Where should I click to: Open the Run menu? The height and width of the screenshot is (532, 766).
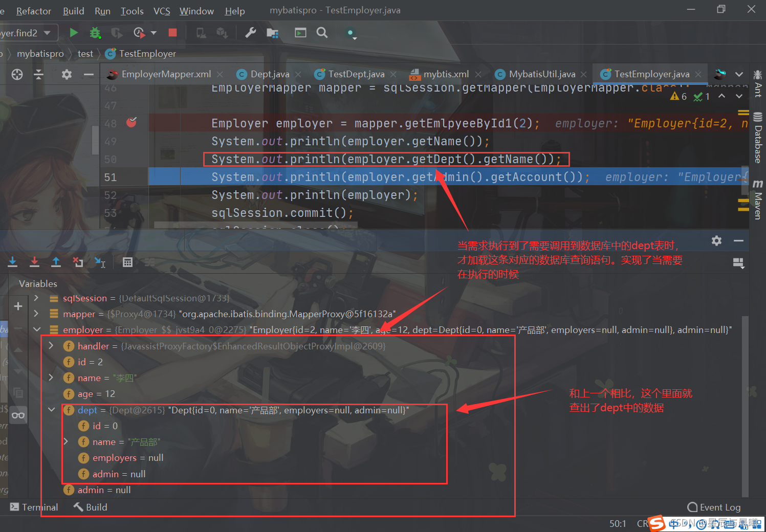tap(102, 11)
